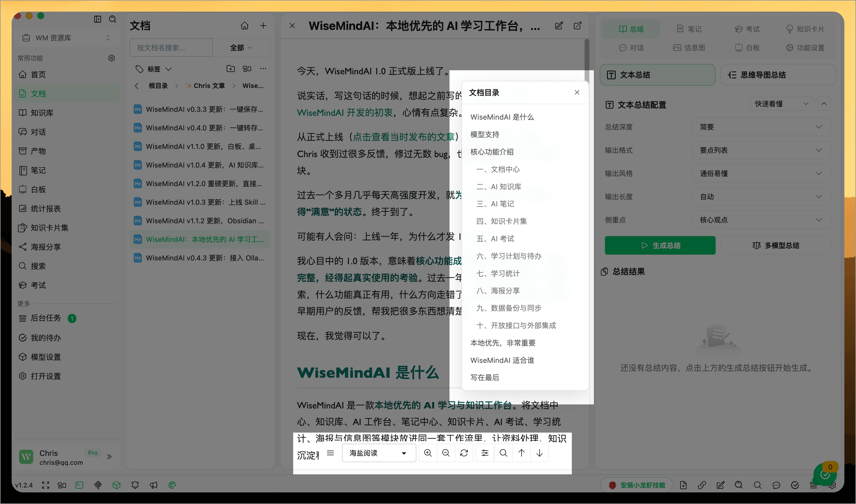Switch to the 知识卡片 tab
The image size is (856, 504).
[805, 29]
